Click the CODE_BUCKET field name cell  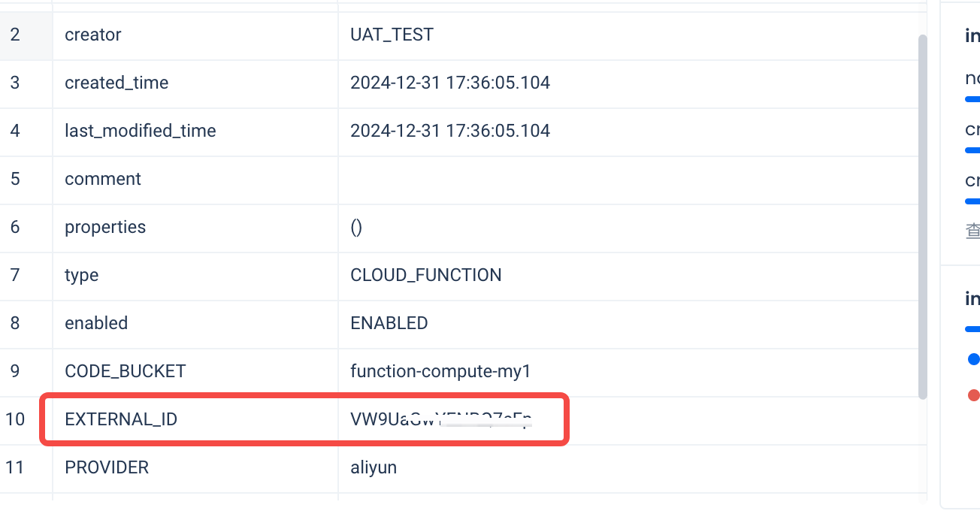point(125,371)
